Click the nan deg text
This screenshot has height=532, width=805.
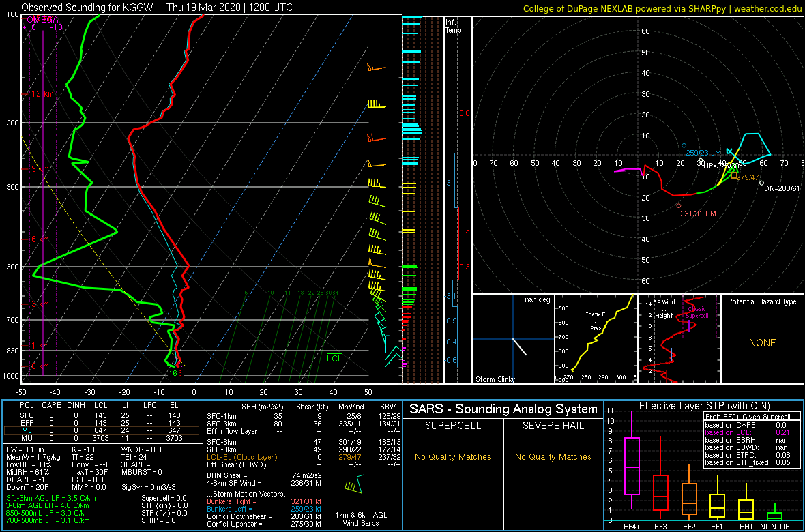click(x=537, y=300)
